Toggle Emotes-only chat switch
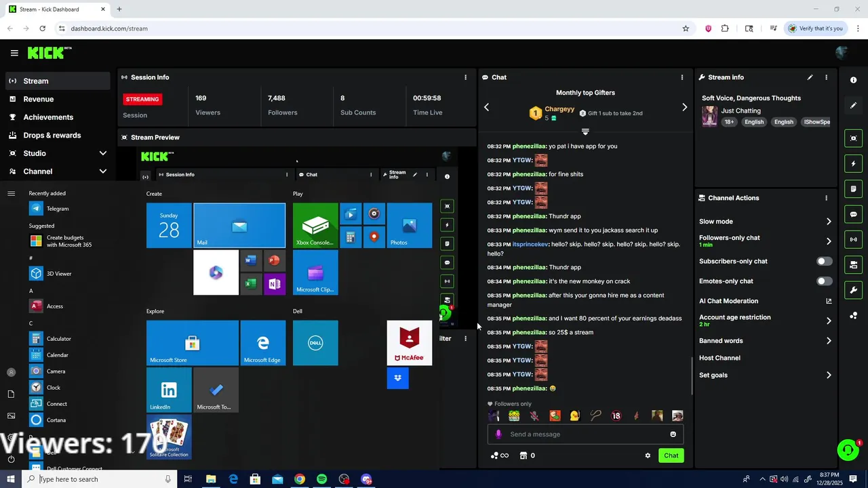This screenshot has height=488, width=868. pos(824,281)
